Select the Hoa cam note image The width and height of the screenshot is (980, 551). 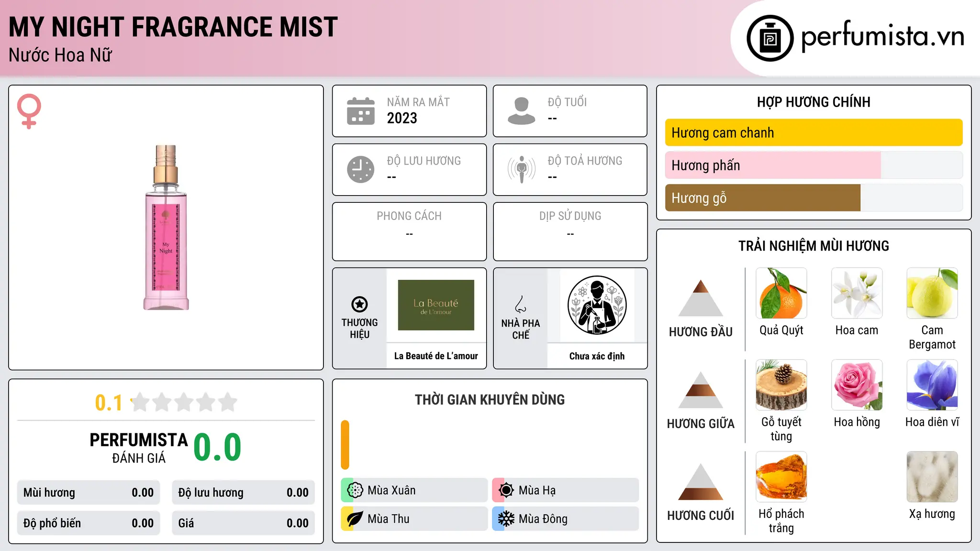pyautogui.click(x=857, y=293)
